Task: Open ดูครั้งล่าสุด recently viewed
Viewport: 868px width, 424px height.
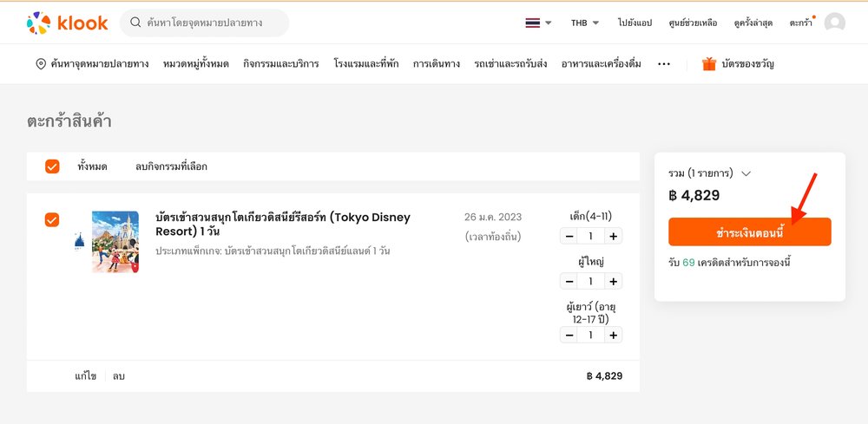Action: coord(753,23)
